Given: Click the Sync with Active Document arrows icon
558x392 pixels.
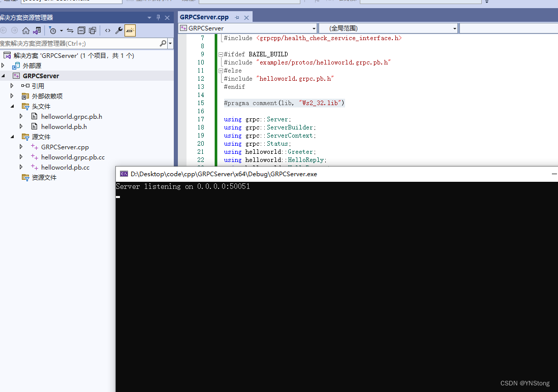Looking at the screenshot, I should click(x=70, y=31).
